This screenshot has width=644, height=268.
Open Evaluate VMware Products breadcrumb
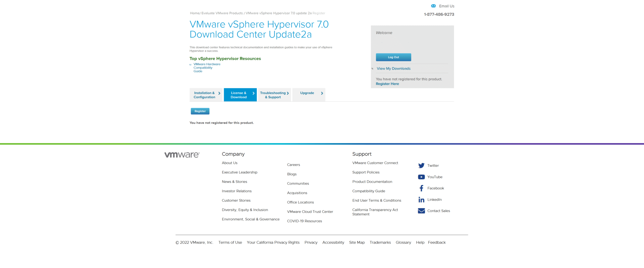pos(222,13)
